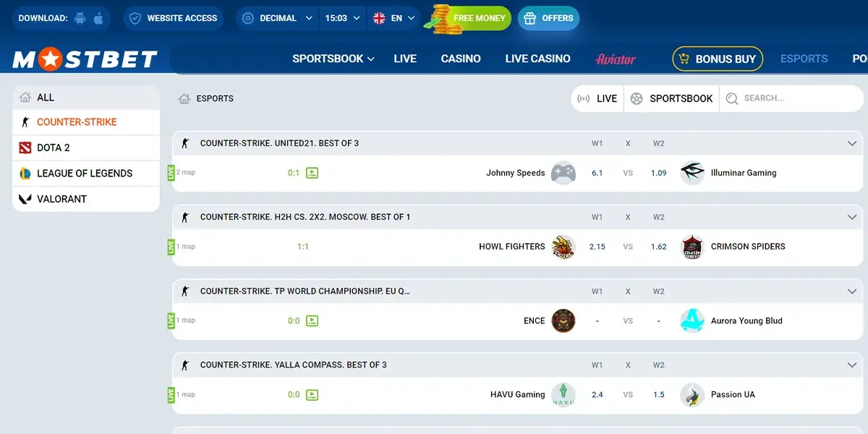Click the Esports breadcrumb home icon

coord(184,98)
